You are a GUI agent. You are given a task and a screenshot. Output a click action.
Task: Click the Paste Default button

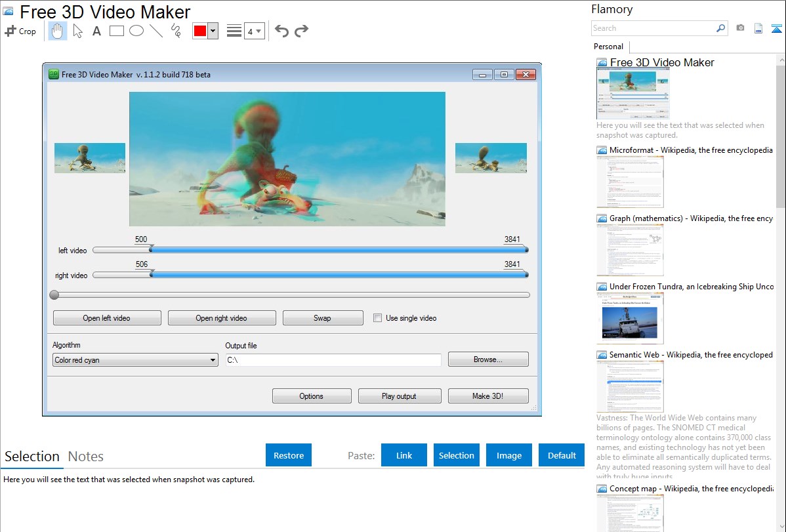point(562,455)
